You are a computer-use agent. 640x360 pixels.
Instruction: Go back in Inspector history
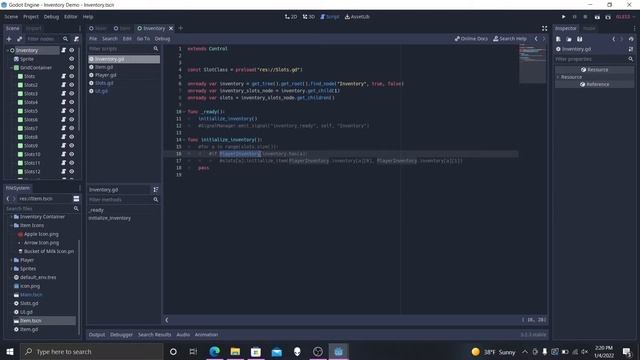614,39
